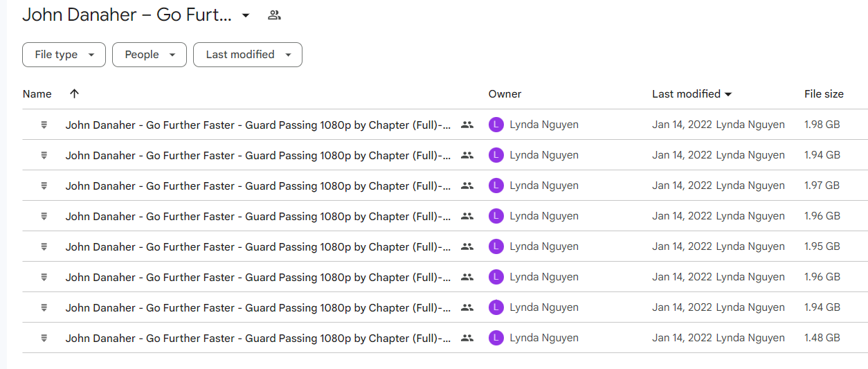Click the File size column header

pyautogui.click(x=824, y=94)
